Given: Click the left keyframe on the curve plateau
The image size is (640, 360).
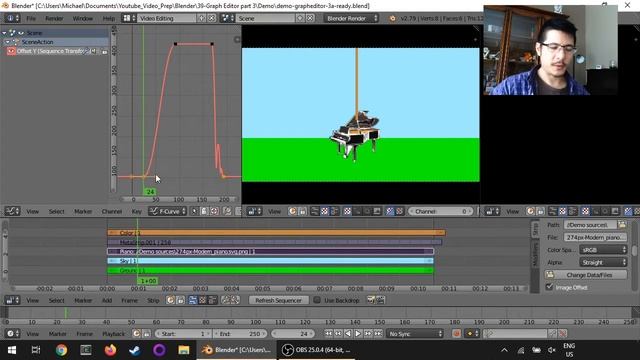Looking at the screenshot, I should (175, 44).
